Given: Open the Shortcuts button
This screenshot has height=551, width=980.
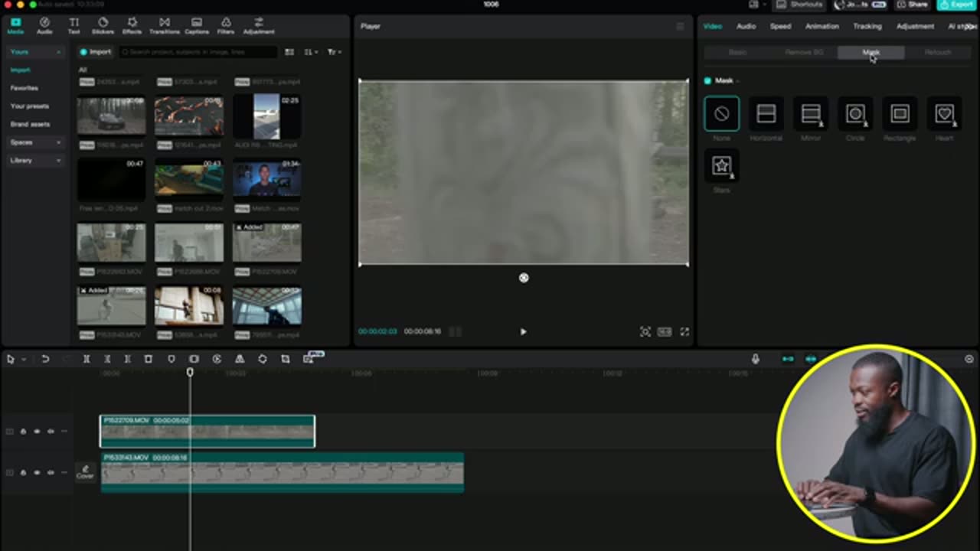Looking at the screenshot, I should (x=801, y=5).
